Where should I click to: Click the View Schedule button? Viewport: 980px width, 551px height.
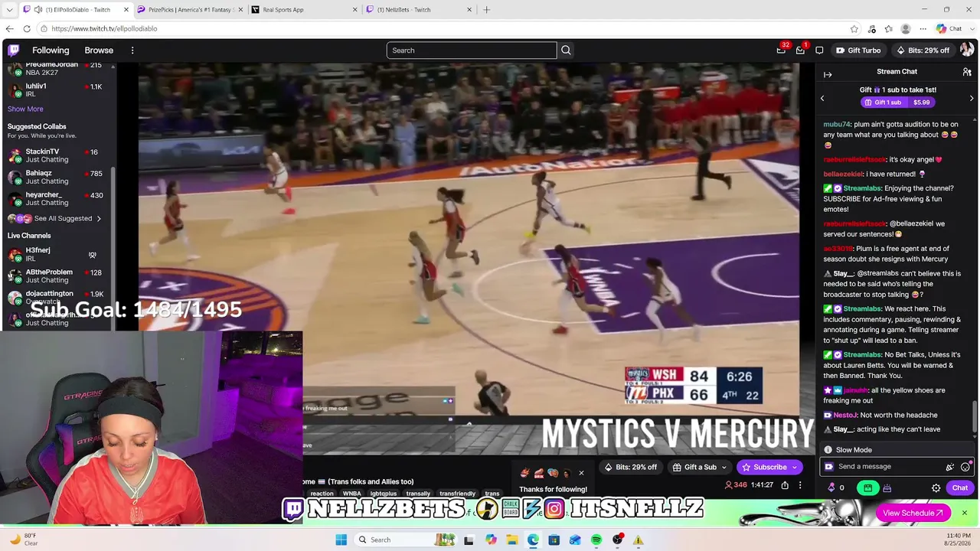point(913,514)
